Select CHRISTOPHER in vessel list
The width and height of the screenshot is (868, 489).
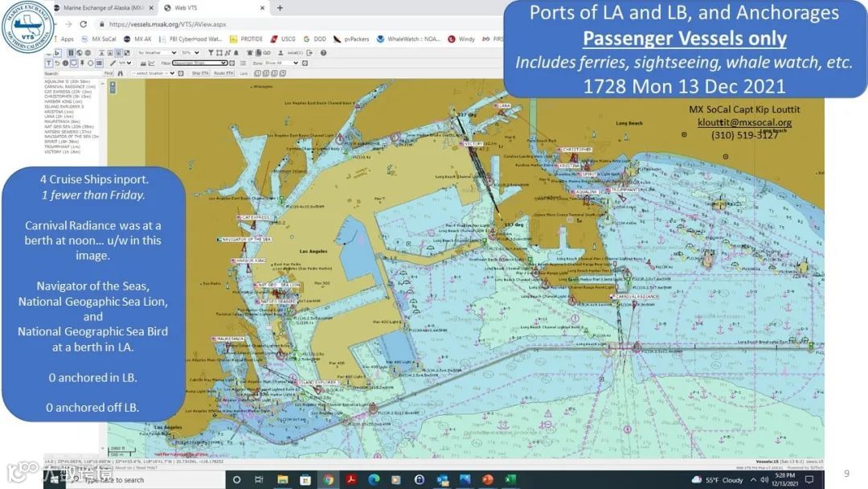pos(67,97)
